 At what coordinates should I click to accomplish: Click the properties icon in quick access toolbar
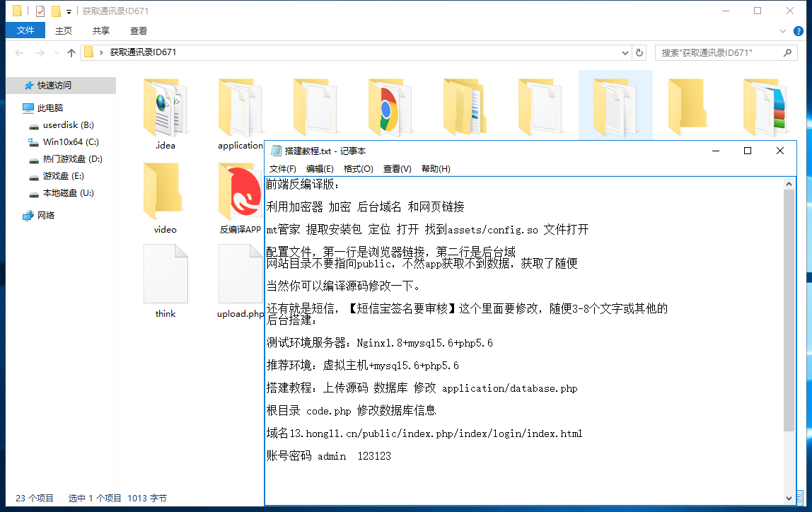point(40,11)
